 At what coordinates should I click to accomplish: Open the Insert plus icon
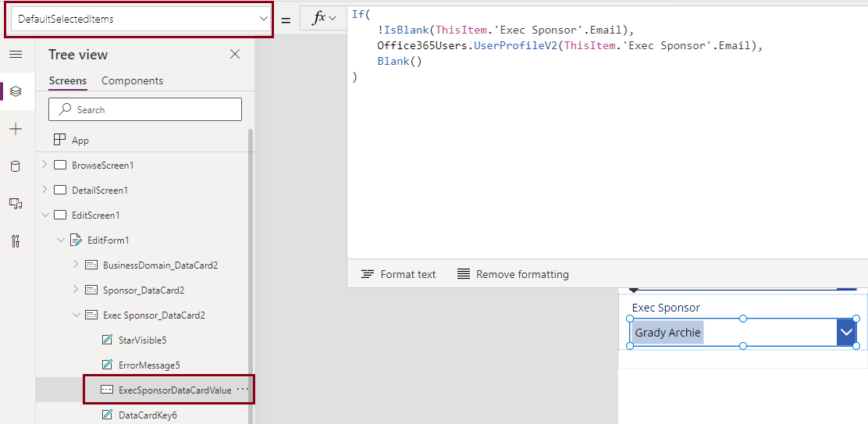[16, 129]
